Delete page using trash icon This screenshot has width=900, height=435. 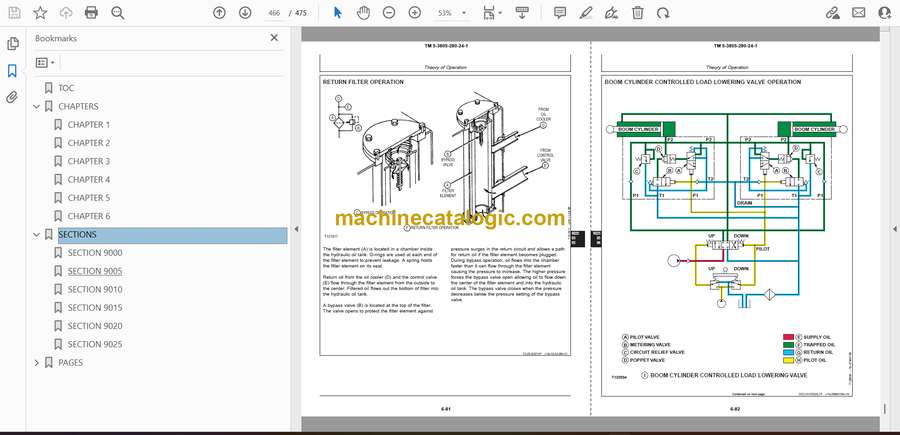click(639, 13)
